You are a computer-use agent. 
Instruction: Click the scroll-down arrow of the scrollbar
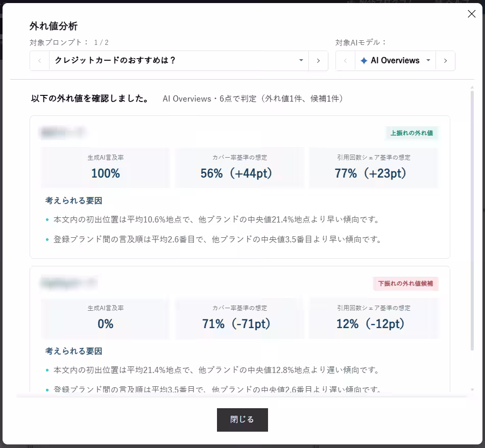472,389
